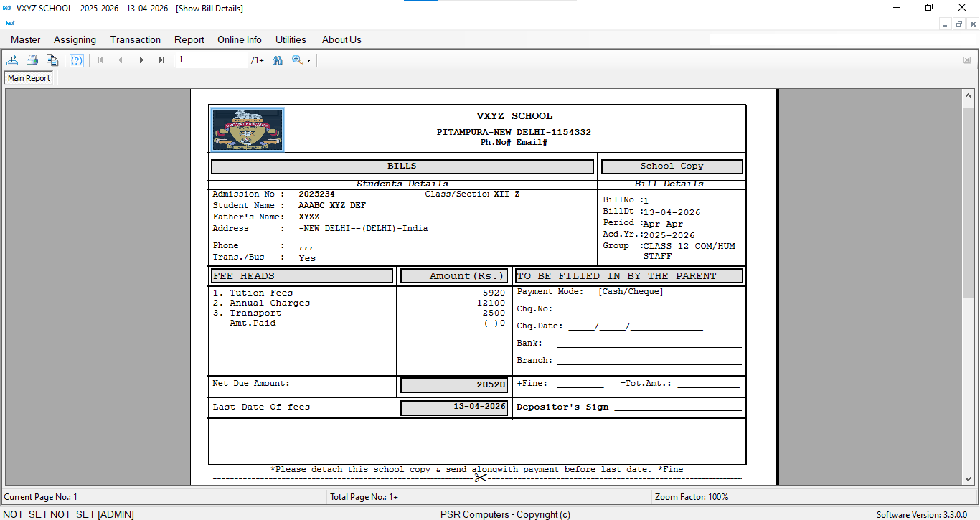
Task: Open the Transaction menu
Action: coord(135,39)
